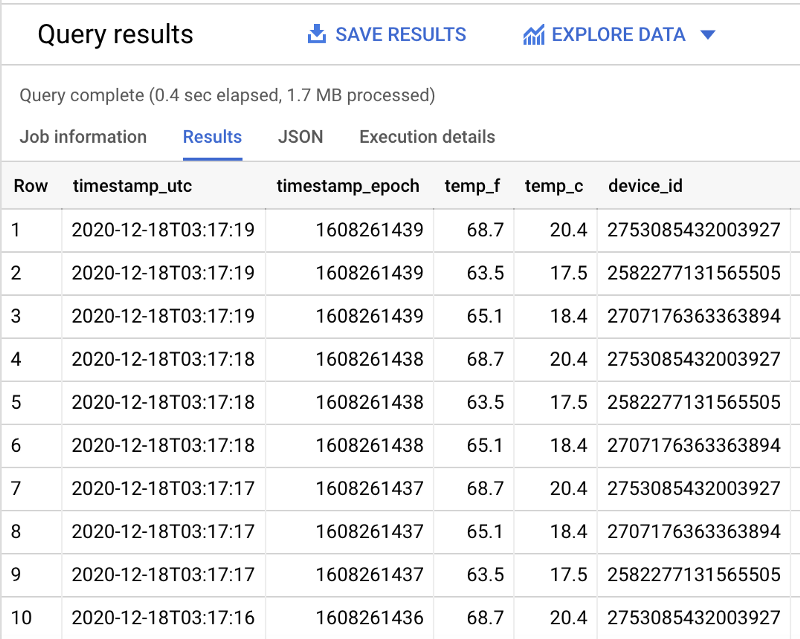Select the Results tab

point(212,137)
